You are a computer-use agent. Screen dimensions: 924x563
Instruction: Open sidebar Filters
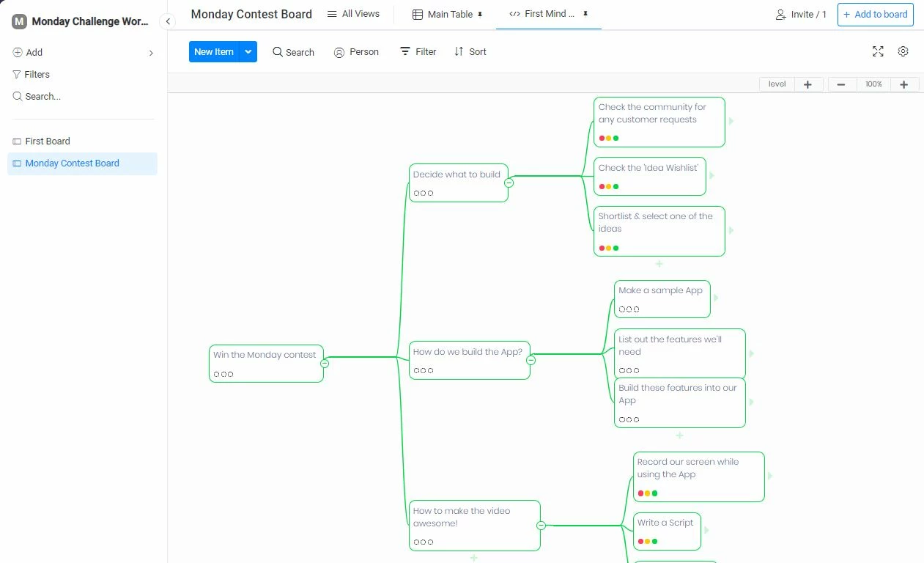[x=32, y=74]
